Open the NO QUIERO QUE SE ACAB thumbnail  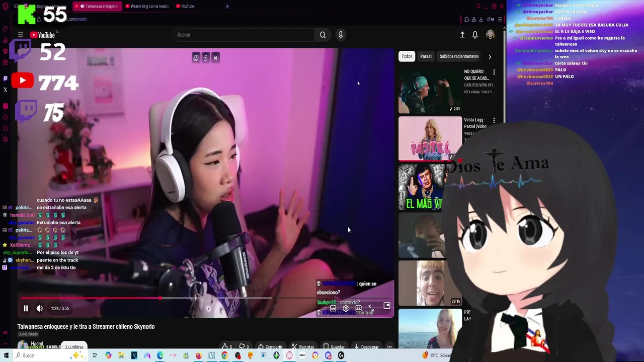[430, 90]
